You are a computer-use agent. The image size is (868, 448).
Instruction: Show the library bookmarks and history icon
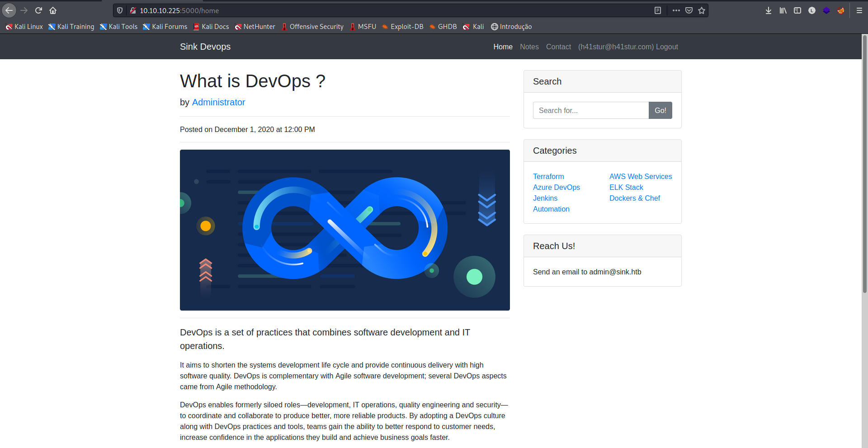pyautogui.click(x=783, y=10)
